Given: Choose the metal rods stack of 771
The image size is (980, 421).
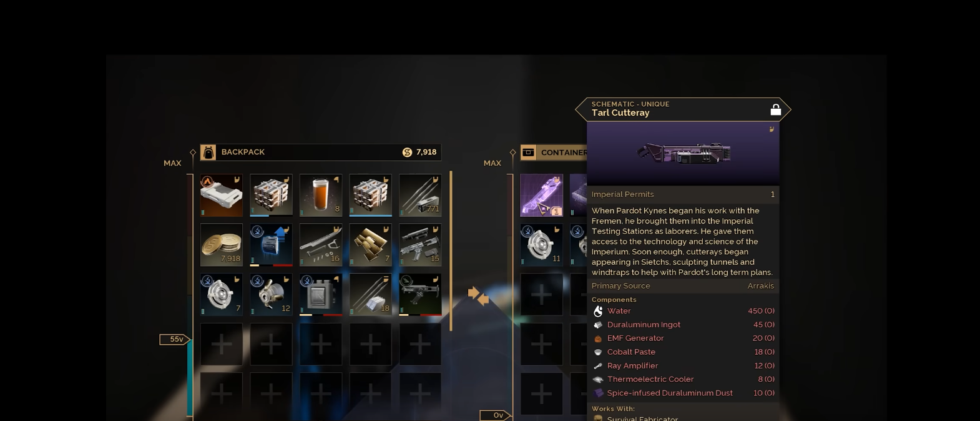Looking at the screenshot, I should coord(420,195).
